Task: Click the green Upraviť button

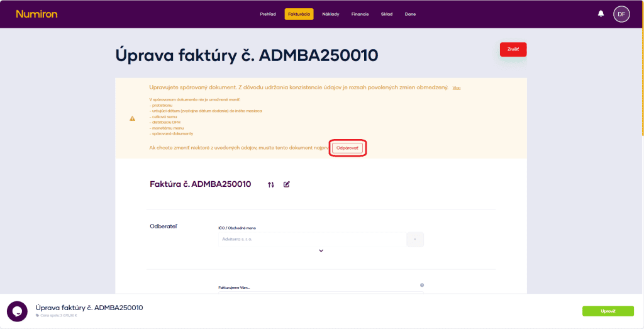Action: click(x=608, y=311)
